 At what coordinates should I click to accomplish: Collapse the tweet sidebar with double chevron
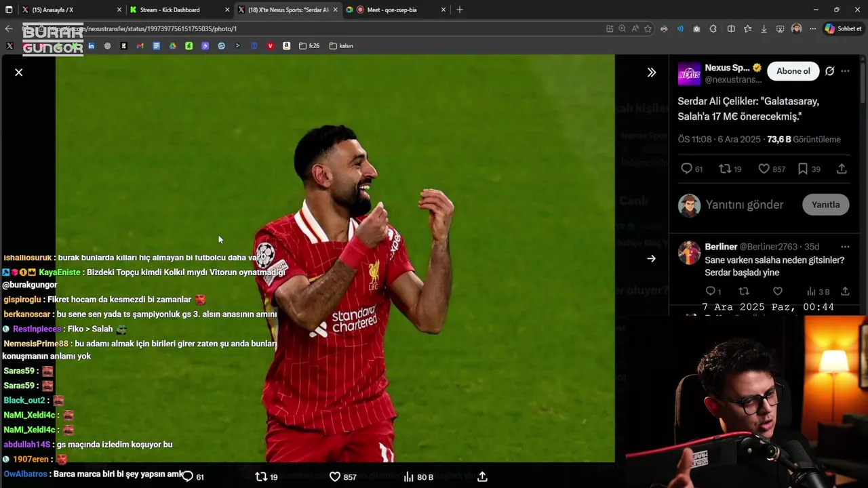point(652,72)
